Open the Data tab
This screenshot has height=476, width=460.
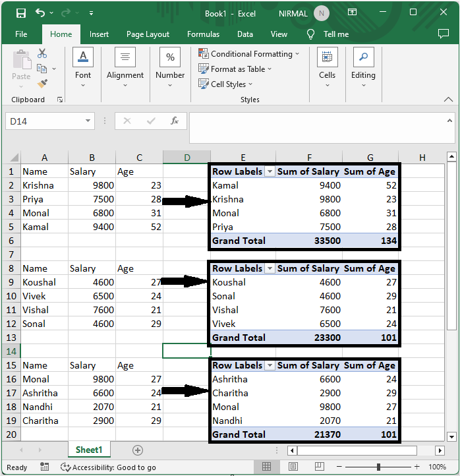pos(245,34)
